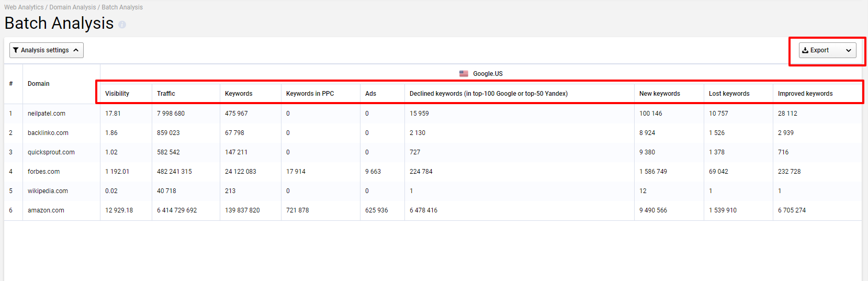Click the info icon beside Batch Analysis title
Viewport: 868px width, 281px height.
(x=122, y=25)
